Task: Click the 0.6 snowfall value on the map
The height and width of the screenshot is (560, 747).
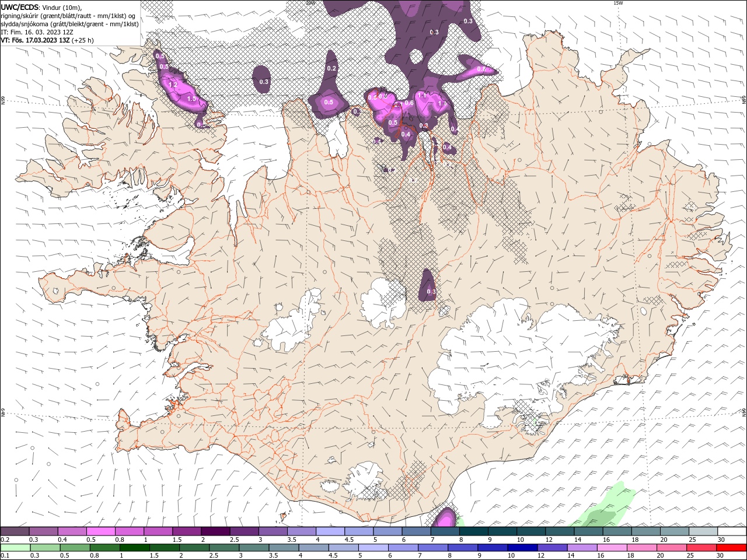Action: pos(409,103)
